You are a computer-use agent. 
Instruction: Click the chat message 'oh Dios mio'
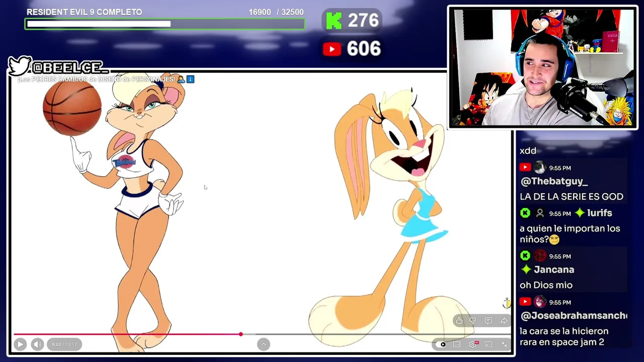coord(546,285)
